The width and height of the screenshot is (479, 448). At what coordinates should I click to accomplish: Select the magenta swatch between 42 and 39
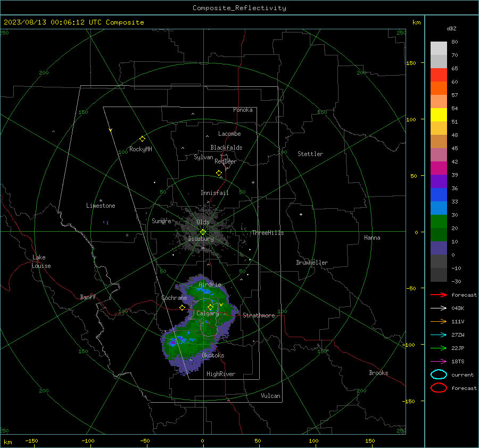[x=439, y=168]
